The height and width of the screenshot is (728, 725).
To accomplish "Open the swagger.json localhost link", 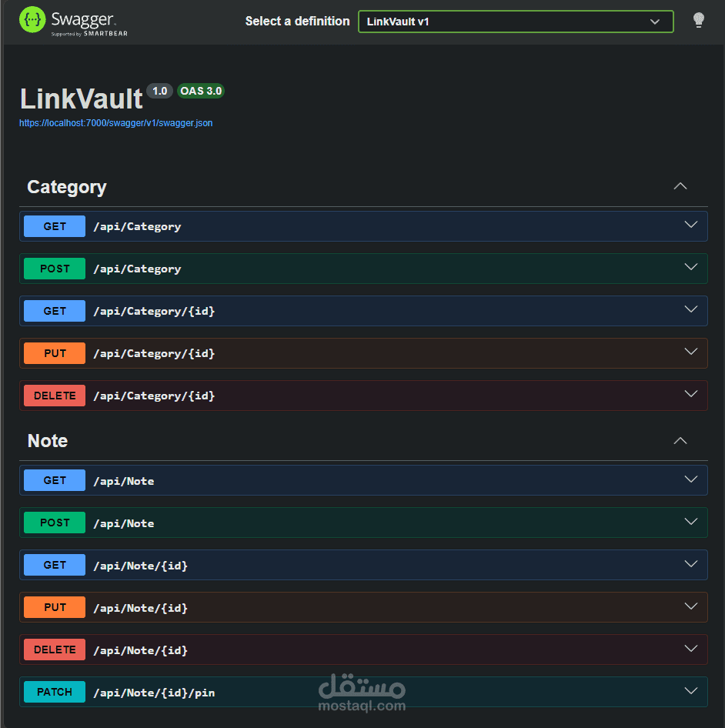I will click(x=115, y=123).
